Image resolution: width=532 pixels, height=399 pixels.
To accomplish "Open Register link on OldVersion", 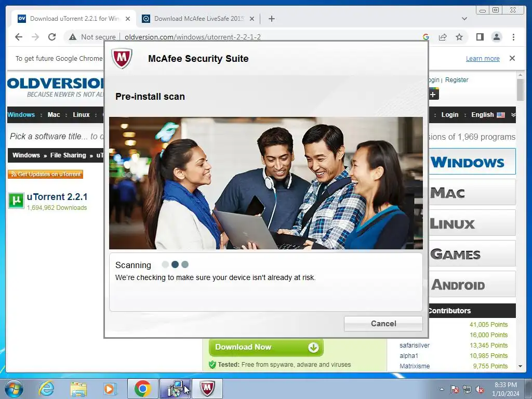I will point(456,79).
